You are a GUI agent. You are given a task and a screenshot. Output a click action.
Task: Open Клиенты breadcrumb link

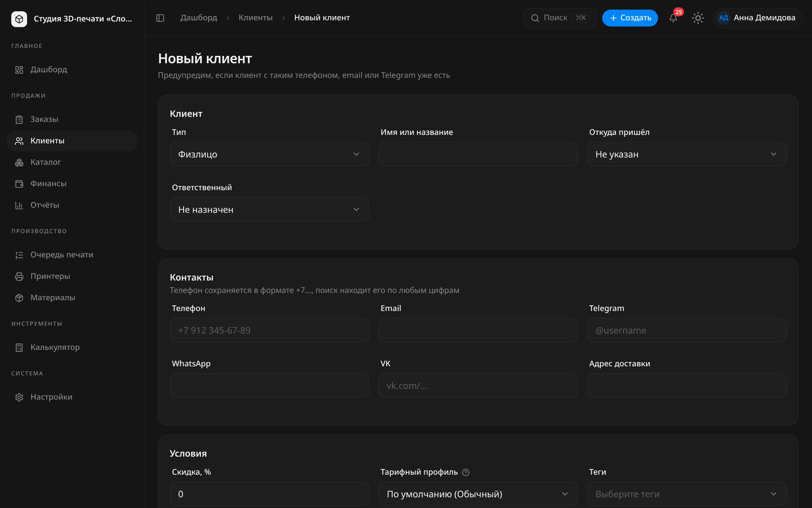pos(255,17)
